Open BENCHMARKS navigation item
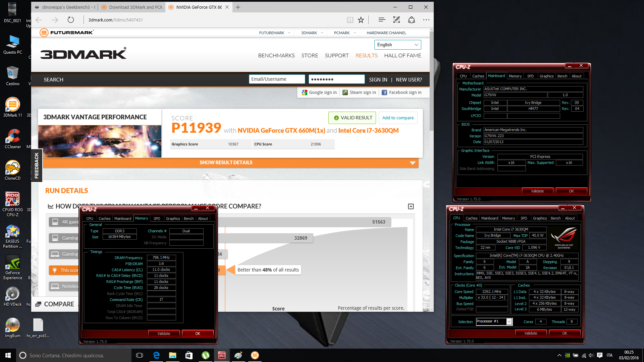This screenshot has width=644, height=362. (x=276, y=56)
